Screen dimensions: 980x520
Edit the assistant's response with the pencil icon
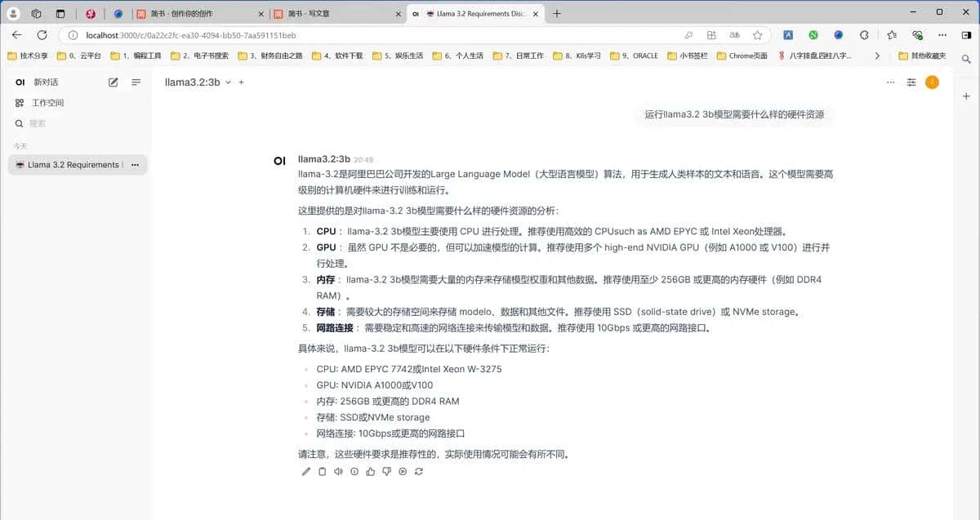click(x=305, y=471)
